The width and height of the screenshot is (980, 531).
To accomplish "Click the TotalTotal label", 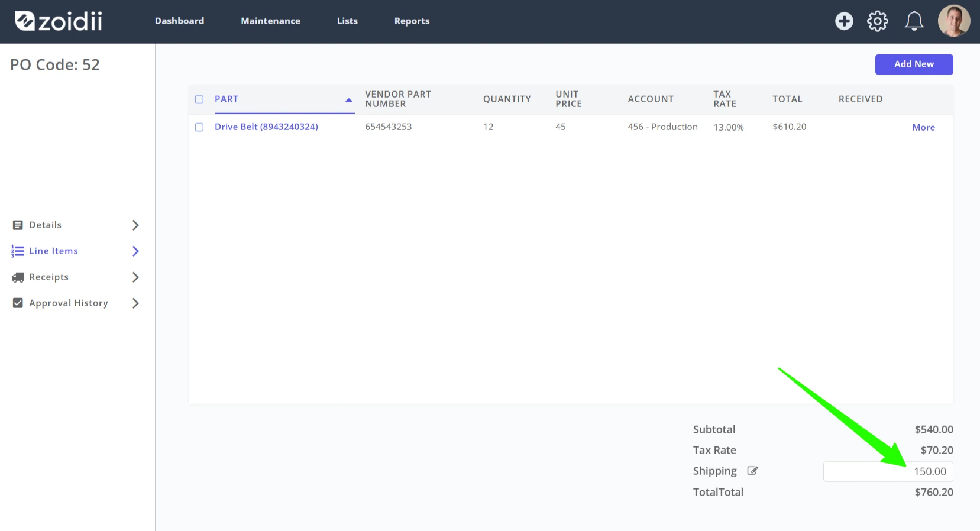I will (718, 492).
